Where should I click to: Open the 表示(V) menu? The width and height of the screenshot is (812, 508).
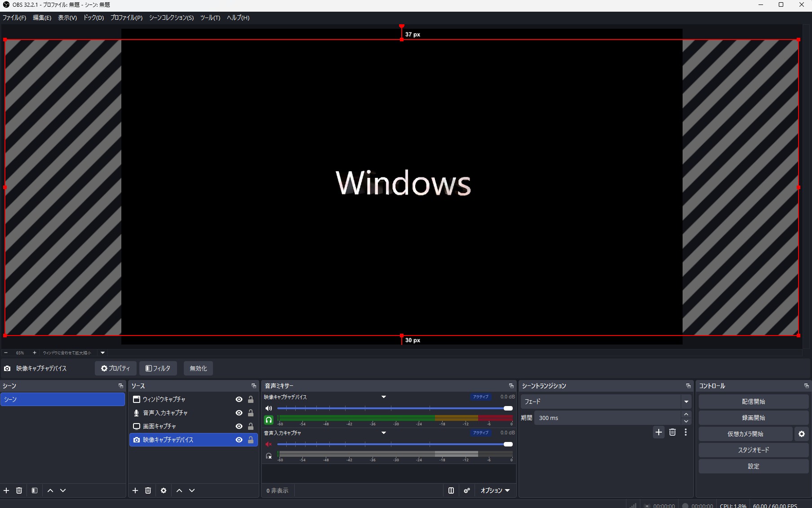coord(67,18)
